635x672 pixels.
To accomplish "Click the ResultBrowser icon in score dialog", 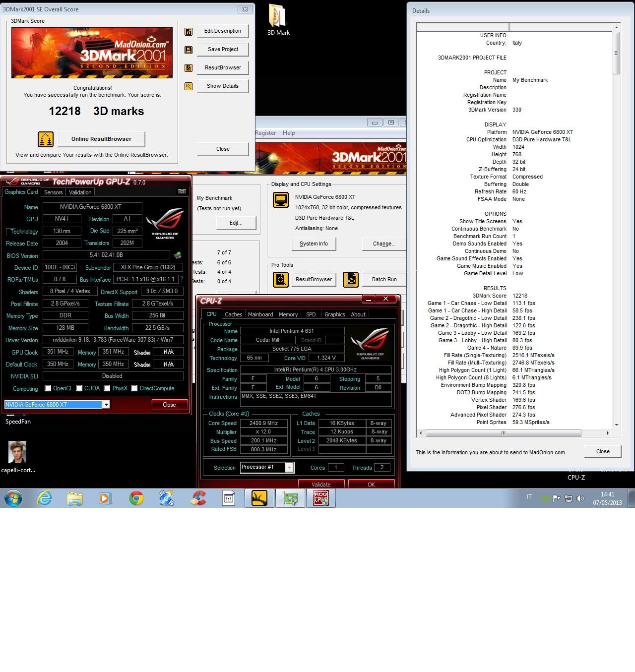I will 189,68.
